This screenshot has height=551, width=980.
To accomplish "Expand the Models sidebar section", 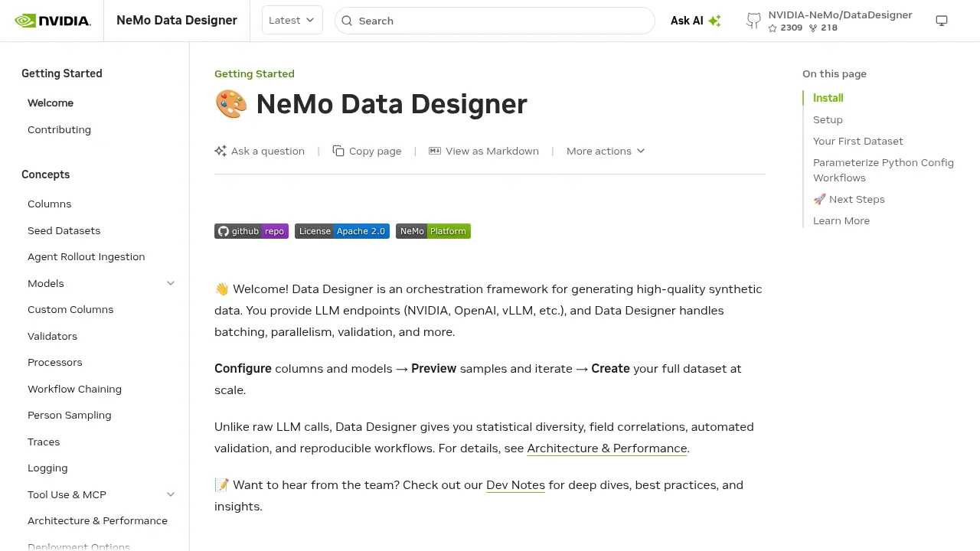I will point(171,283).
